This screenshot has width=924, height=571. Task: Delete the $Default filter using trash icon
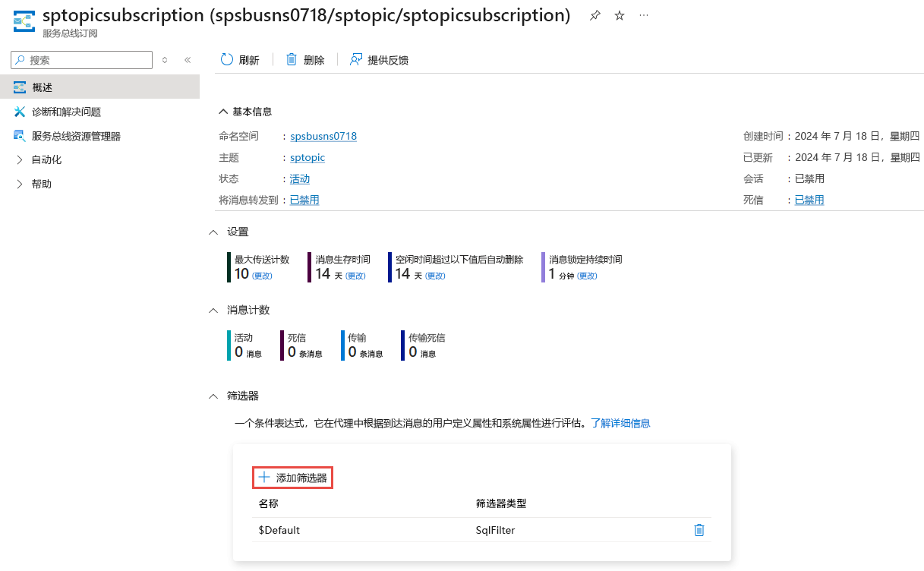(x=699, y=530)
